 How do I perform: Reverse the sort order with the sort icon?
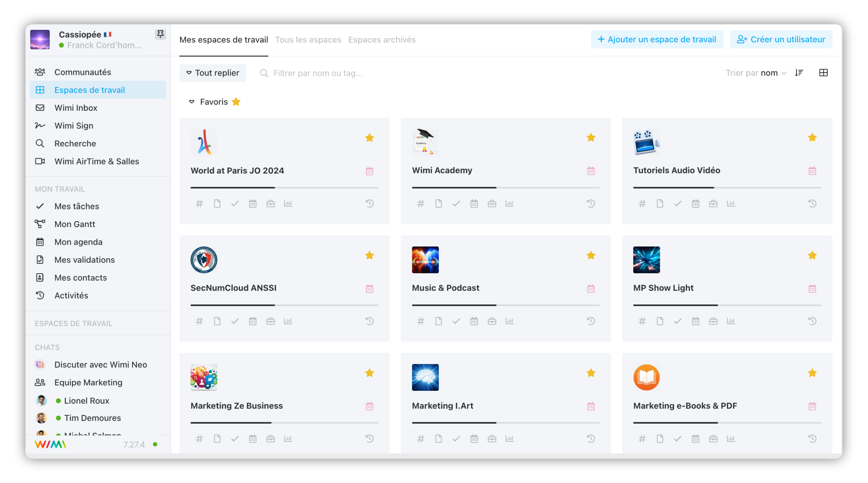799,73
